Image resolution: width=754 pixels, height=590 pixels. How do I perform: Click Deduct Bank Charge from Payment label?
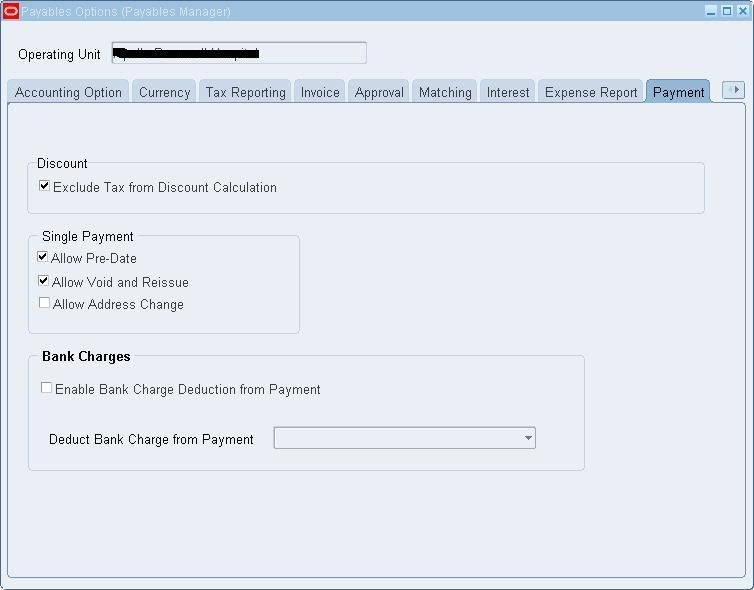coord(151,439)
